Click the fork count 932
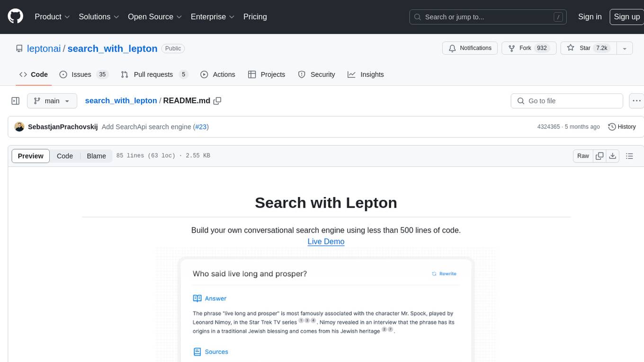644x362 pixels. point(542,48)
